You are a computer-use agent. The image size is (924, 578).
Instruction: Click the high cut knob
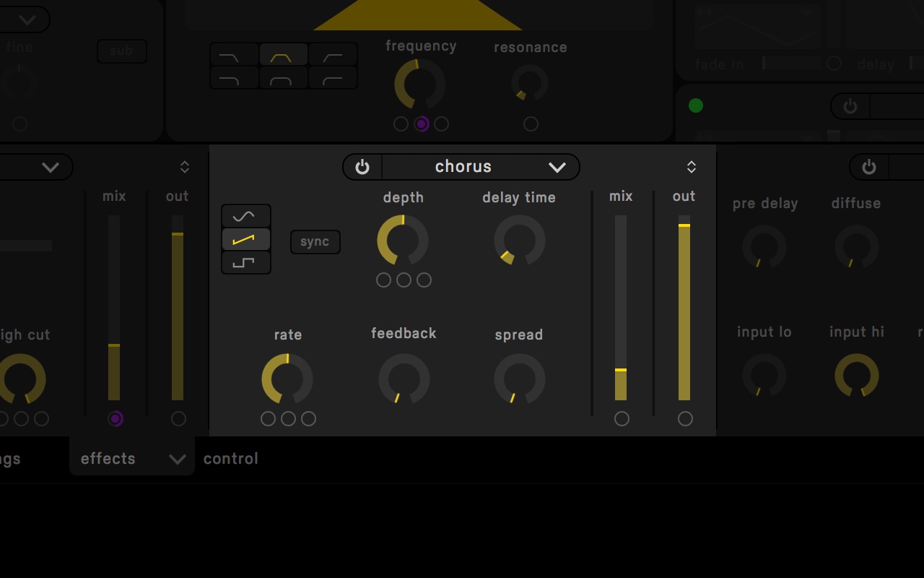click(x=20, y=379)
